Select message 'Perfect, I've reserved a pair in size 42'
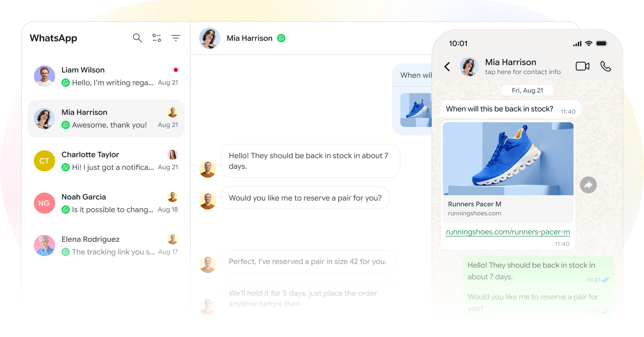The height and width of the screenshot is (337, 644). tap(308, 261)
